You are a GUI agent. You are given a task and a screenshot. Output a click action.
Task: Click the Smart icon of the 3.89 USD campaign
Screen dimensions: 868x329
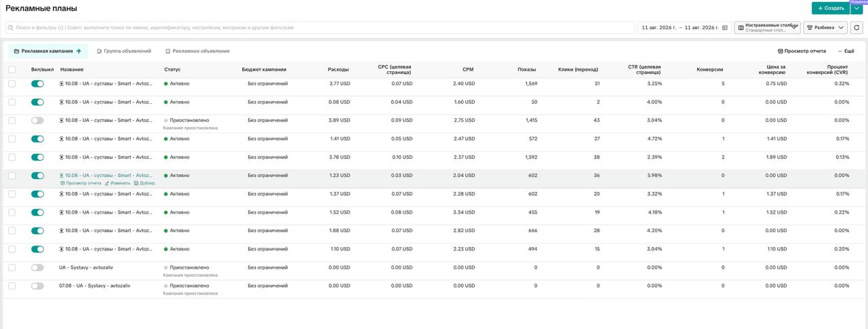pos(62,120)
